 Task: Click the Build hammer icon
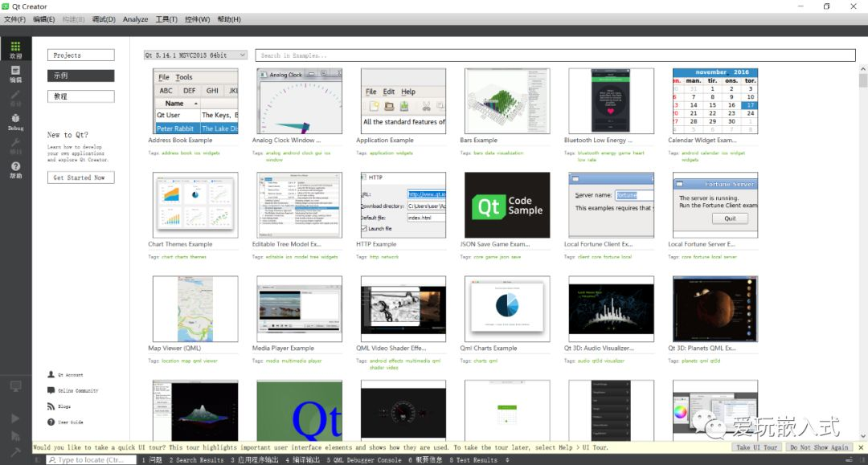pos(15,452)
